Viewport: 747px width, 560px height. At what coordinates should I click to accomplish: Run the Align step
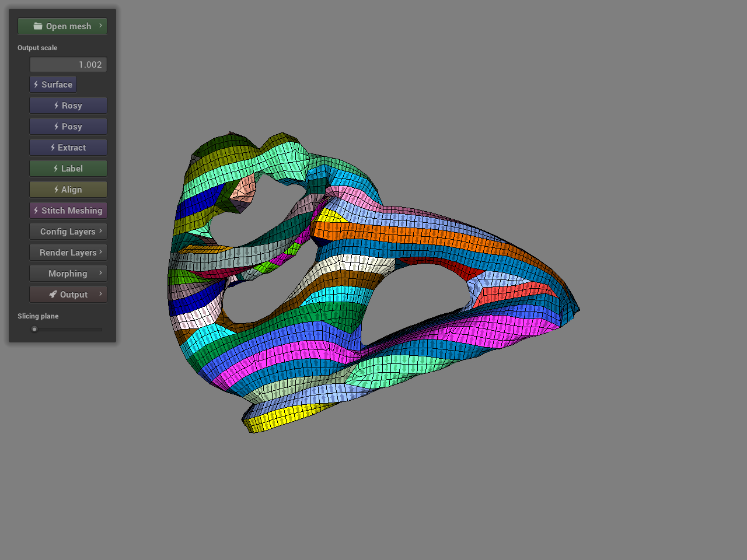coord(68,190)
